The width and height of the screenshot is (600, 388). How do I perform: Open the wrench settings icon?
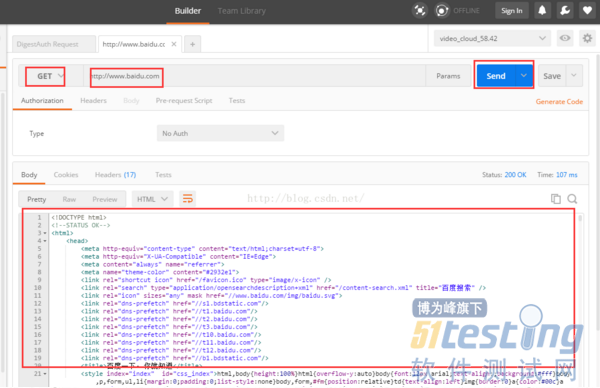(x=565, y=10)
